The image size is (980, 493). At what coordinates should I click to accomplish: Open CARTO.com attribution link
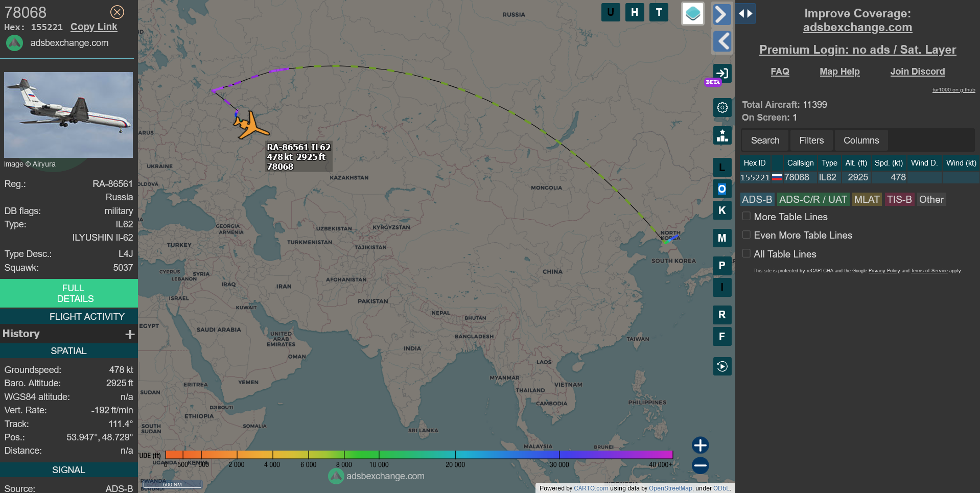click(x=591, y=488)
